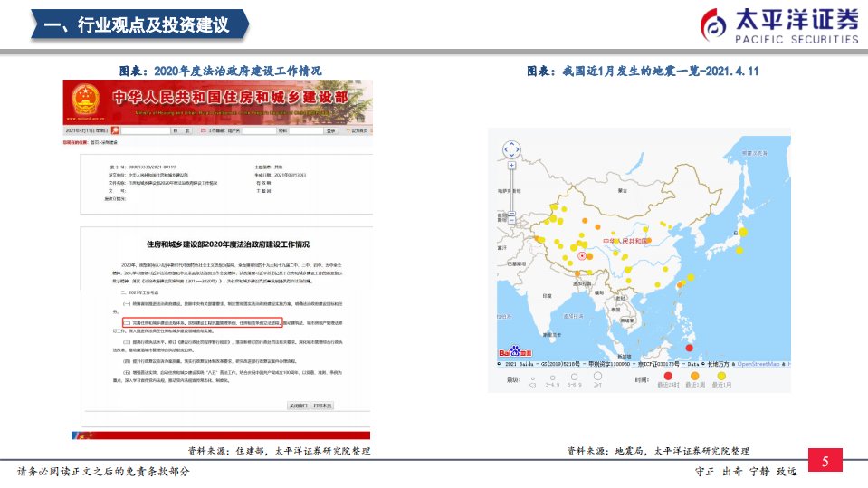Click the 设为首页 home icon link
Image resolution: width=868 pixels, height=488 pixels.
click(x=357, y=130)
